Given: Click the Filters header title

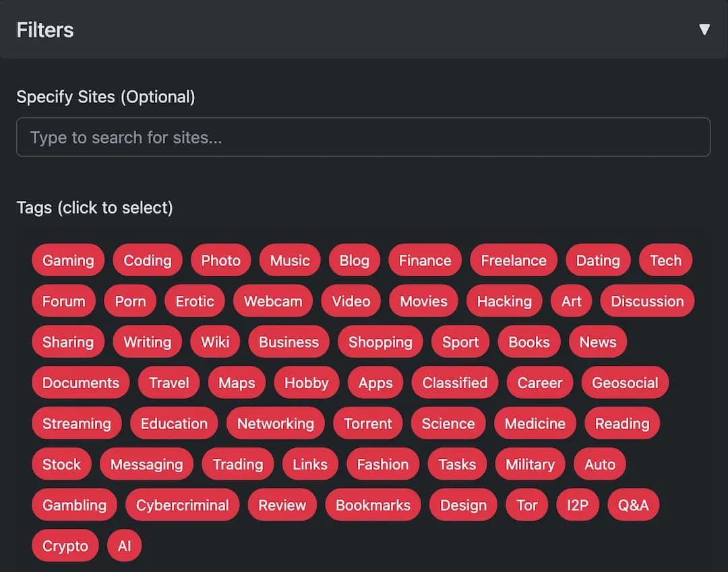Looking at the screenshot, I should point(45,30).
